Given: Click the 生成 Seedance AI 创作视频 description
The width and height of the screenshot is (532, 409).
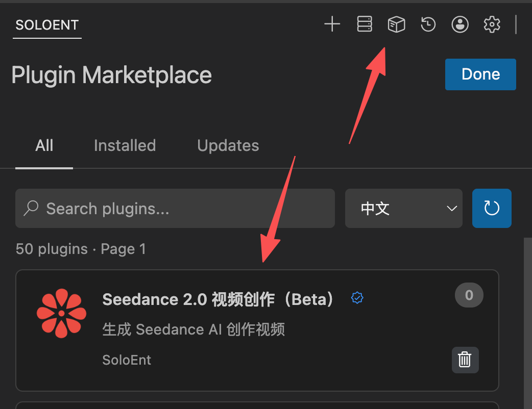Looking at the screenshot, I should click(194, 329).
